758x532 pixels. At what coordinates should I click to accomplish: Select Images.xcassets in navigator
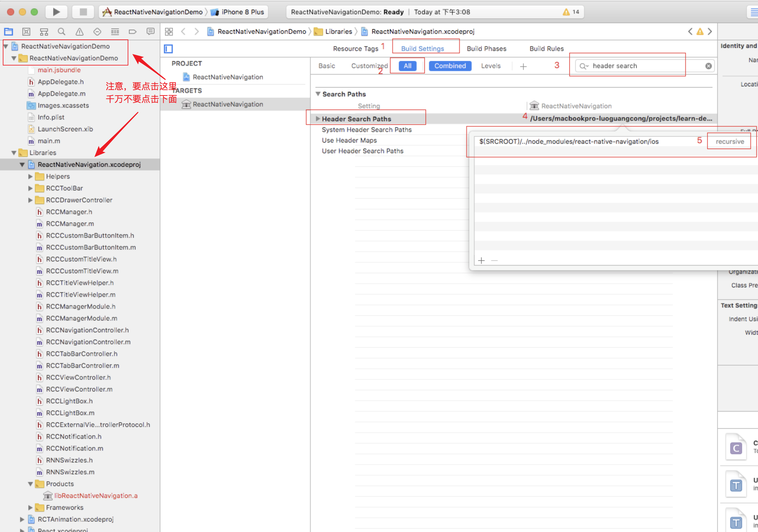(63, 106)
